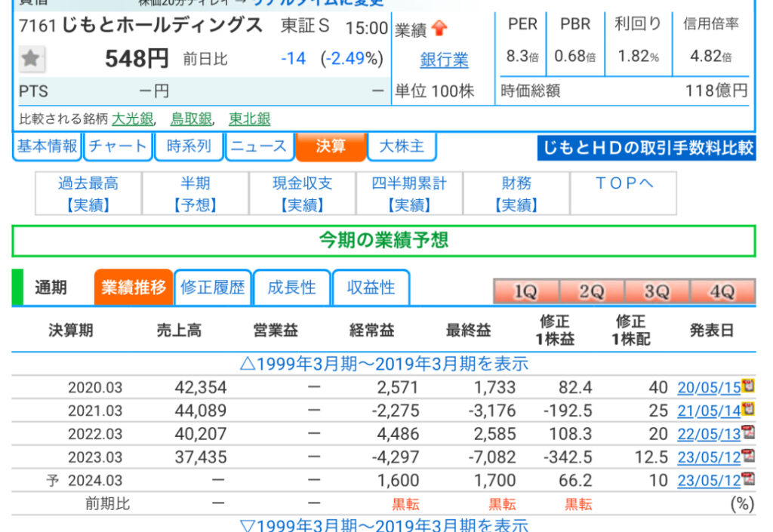Viewport: 773px width, 532px height.
Task: Add stock to favorites with star icon
Action: pyautogui.click(x=31, y=59)
